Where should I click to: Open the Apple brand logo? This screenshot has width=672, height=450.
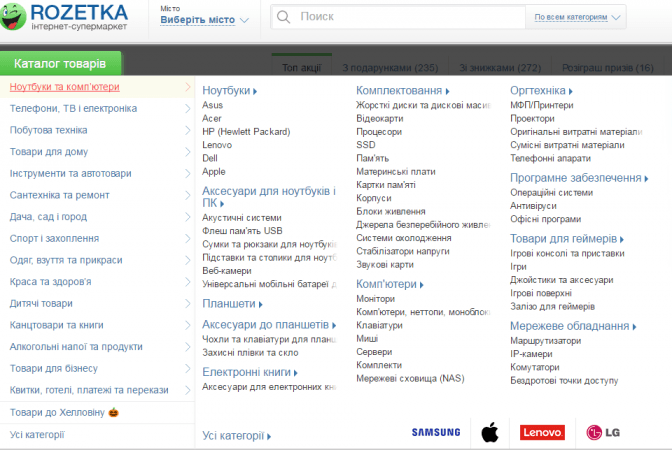tap(489, 432)
